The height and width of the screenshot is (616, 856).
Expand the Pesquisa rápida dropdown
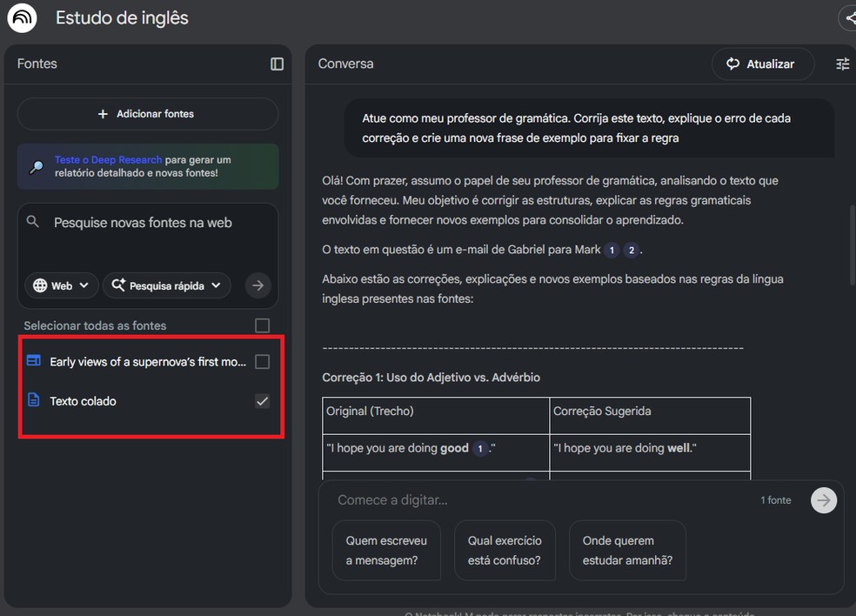pyautogui.click(x=166, y=285)
